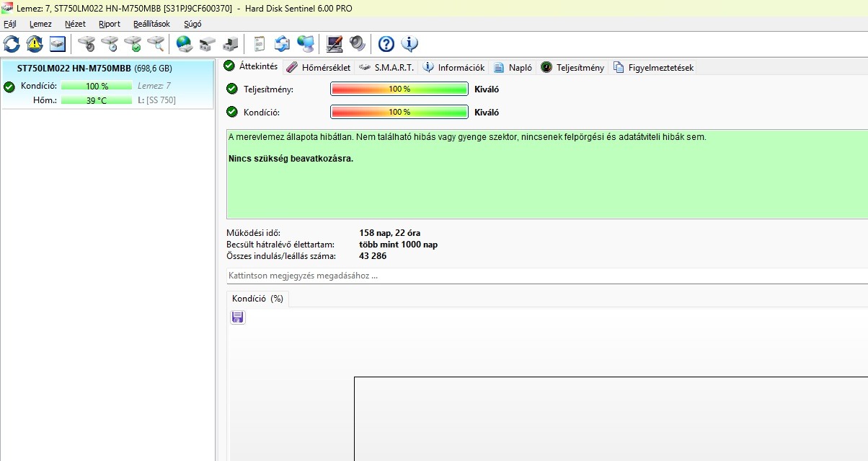Switch to the Figyelmeztetések tab
The width and height of the screenshot is (868, 461).
[x=653, y=67]
